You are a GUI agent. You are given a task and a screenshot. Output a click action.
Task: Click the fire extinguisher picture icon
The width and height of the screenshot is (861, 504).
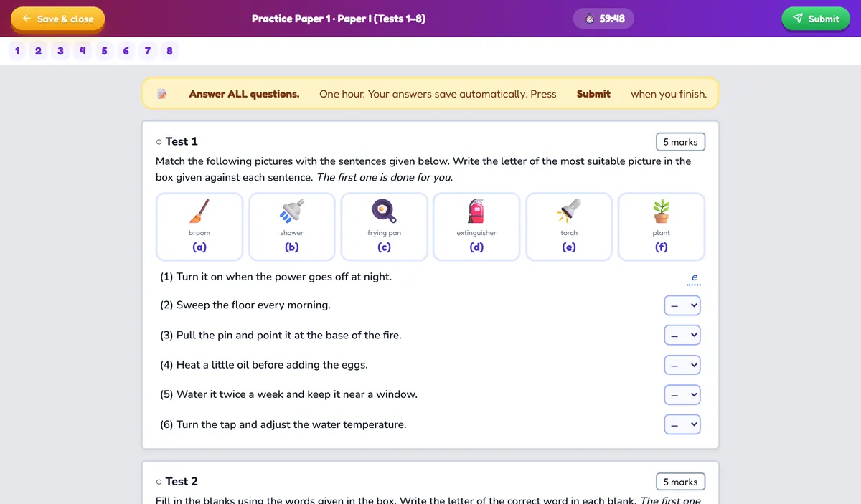click(476, 210)
